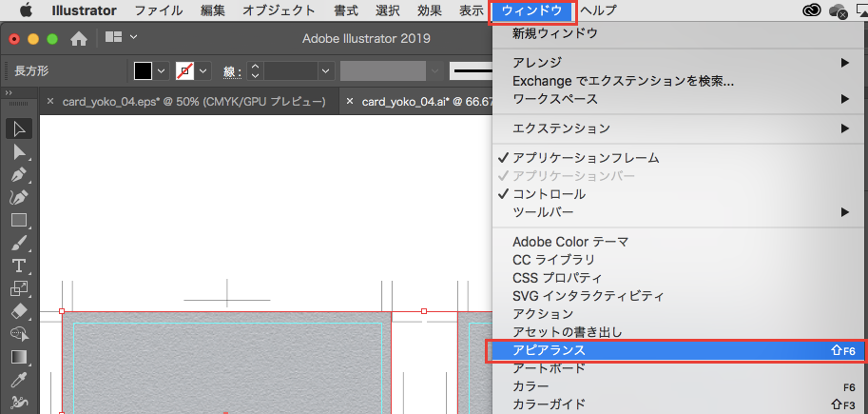Select the Selection tool (black arrow)
This screenshot has height=414, width=868.
[18, 128]
